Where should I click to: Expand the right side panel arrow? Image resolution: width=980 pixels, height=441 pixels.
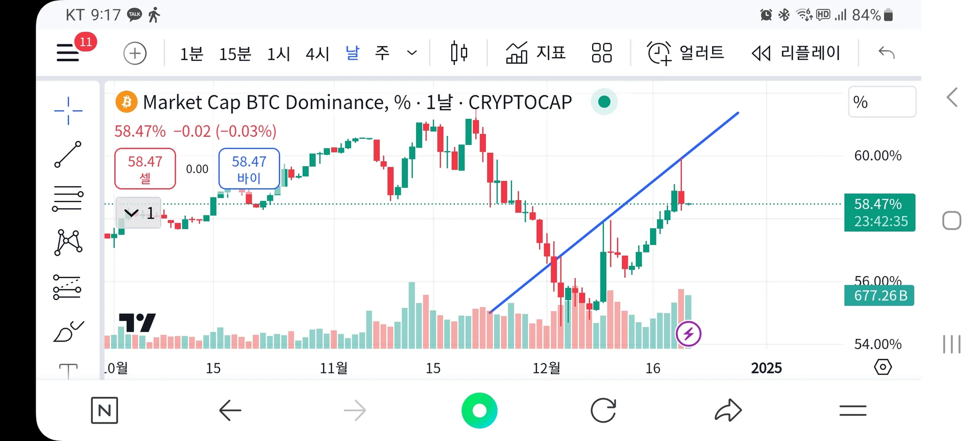click(x=952, y=97)
